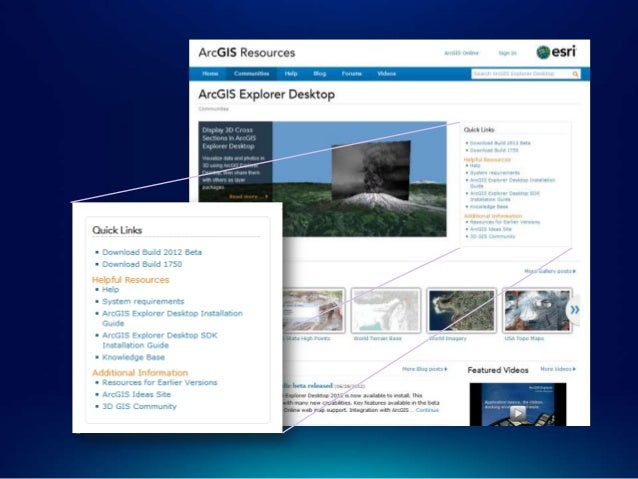Click the Featured Videos heading
638x479 pixels.
(x=498, y=370)
